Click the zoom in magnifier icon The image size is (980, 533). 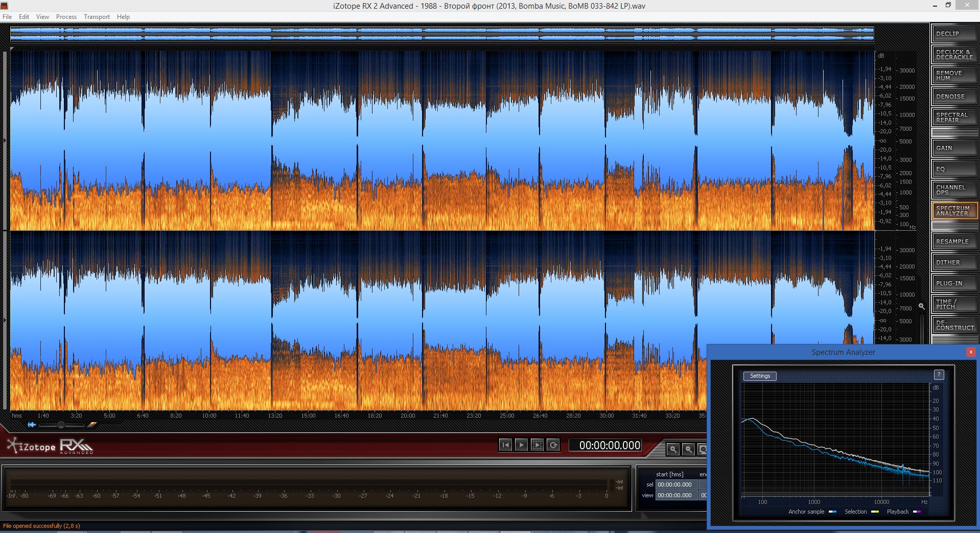(x=673, y=449)
